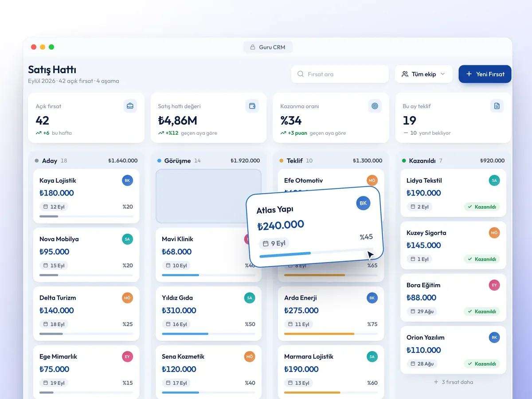Click the ₺4,86M pipeline value

(178, 121)
